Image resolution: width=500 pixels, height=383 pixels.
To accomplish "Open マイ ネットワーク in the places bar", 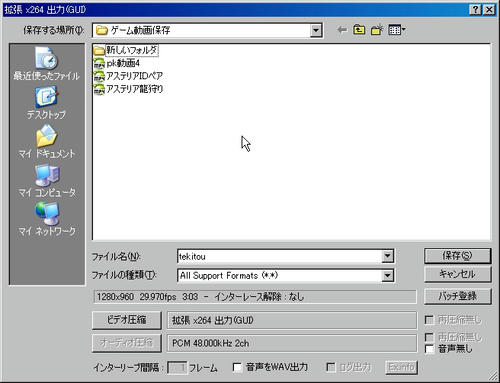I will click(47, 219).
